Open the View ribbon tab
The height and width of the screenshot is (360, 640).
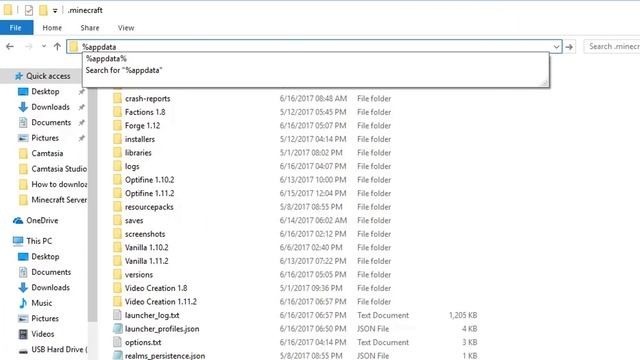pyautogui.click(x=126, y=28)
